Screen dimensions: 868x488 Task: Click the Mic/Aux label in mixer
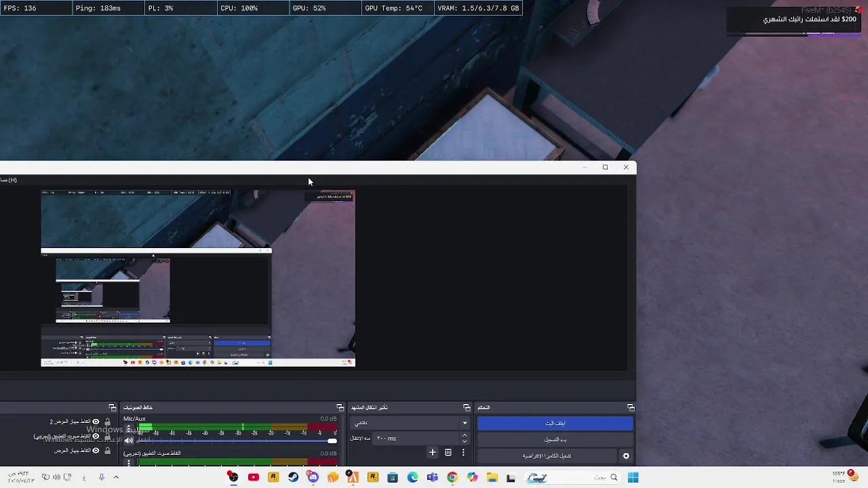(134, 419)
